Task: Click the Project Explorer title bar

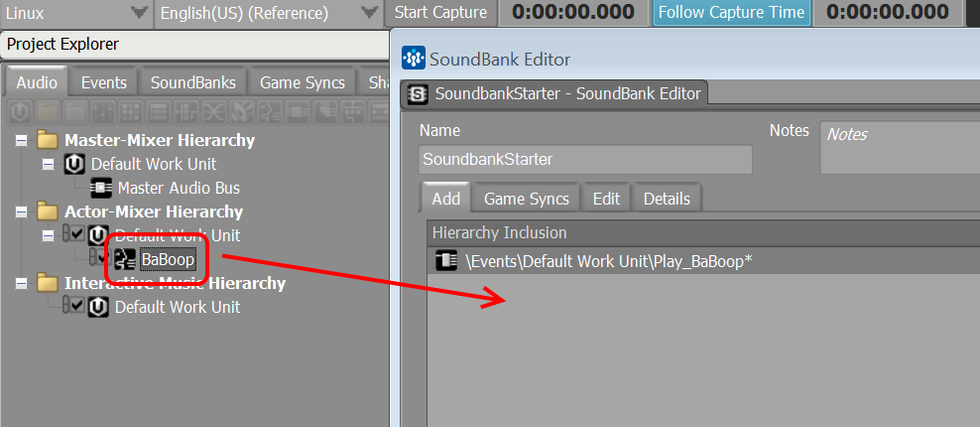Action: coord(194,45)
